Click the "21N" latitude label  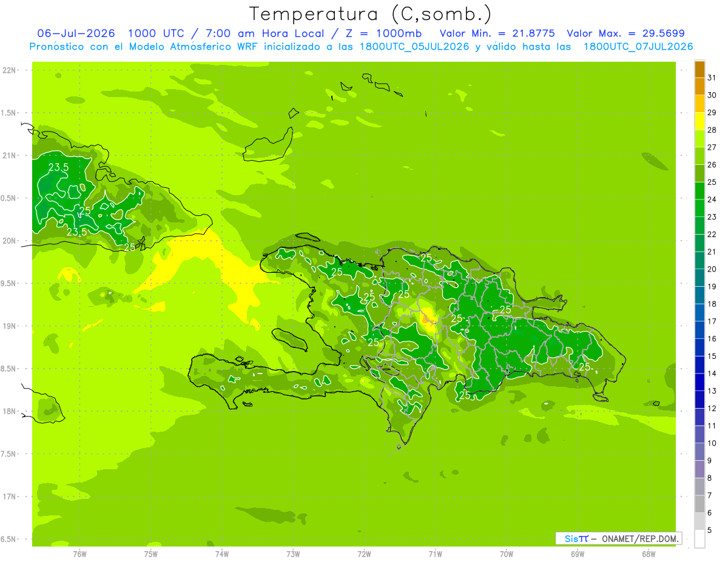[9, 155]
